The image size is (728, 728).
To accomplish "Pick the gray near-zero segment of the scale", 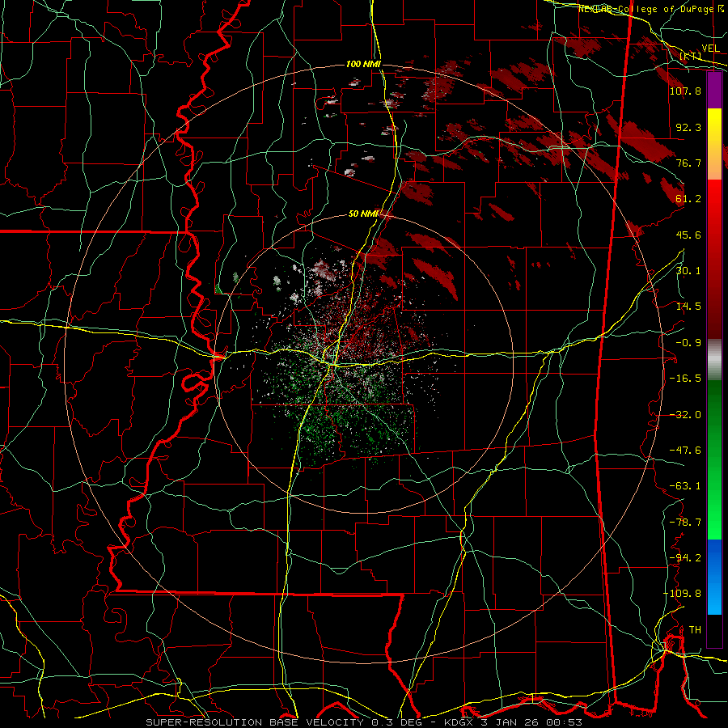I will (714, 360).
